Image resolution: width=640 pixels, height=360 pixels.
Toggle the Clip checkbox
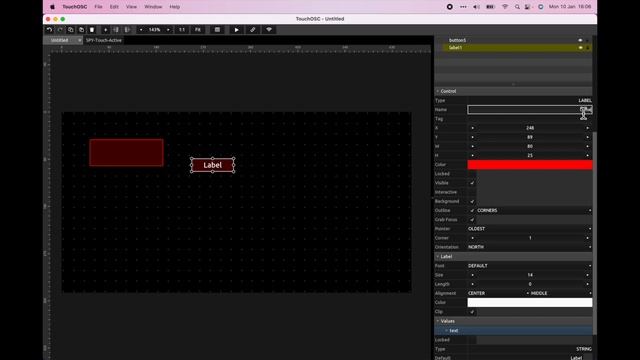click(472, 312)
